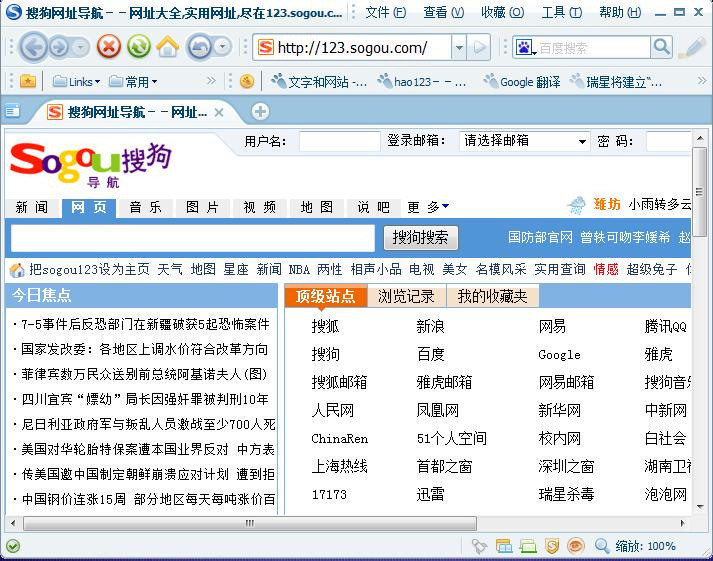Click 把sogou123设为主页 link
The width and height of the screenshot is (713, 561).
click(x=89, y=270)
